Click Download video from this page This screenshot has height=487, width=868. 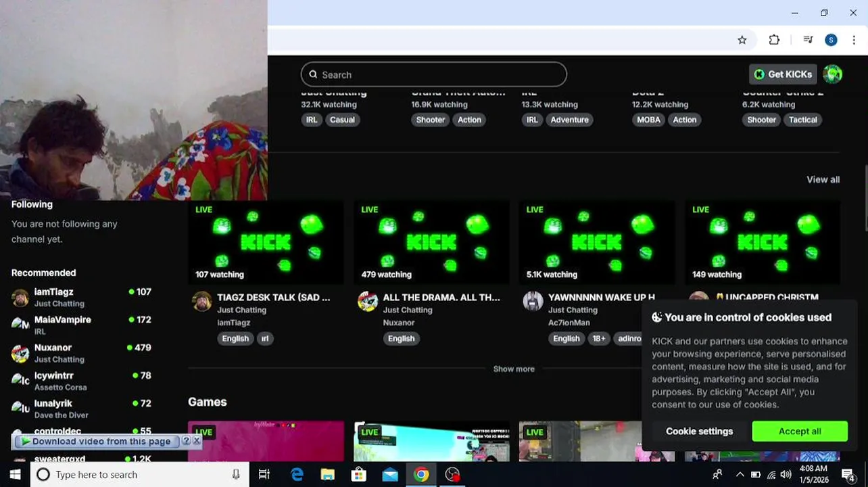96,441
